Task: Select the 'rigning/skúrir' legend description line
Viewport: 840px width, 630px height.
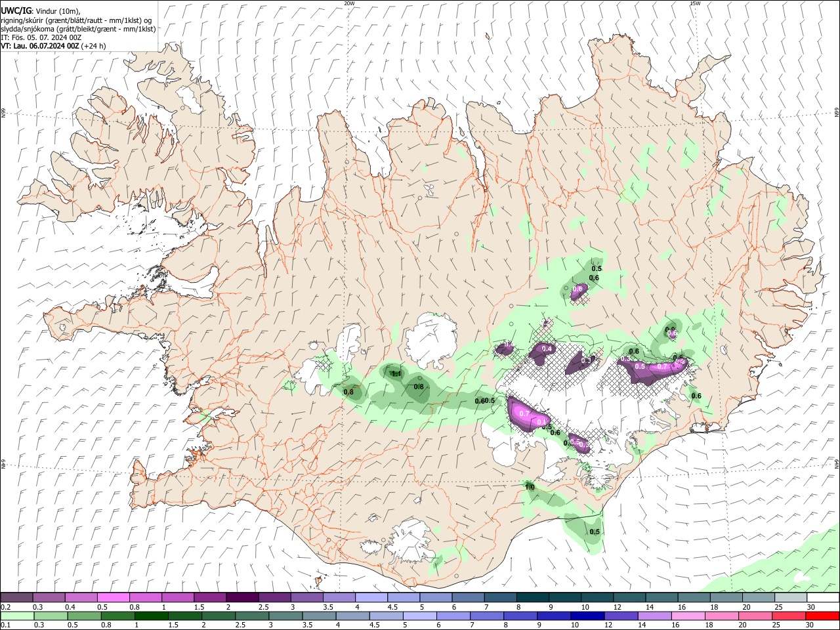Action: click(x=76, y=20)
